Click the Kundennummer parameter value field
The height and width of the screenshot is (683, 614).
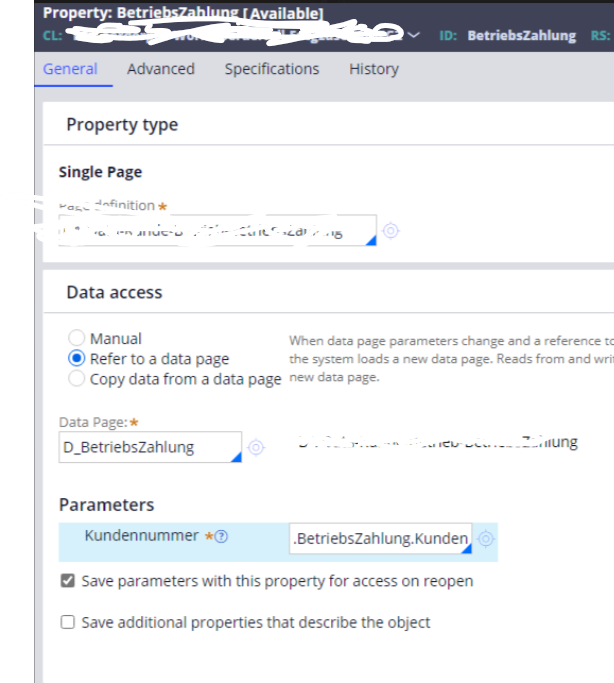click(x=380, y=539)
